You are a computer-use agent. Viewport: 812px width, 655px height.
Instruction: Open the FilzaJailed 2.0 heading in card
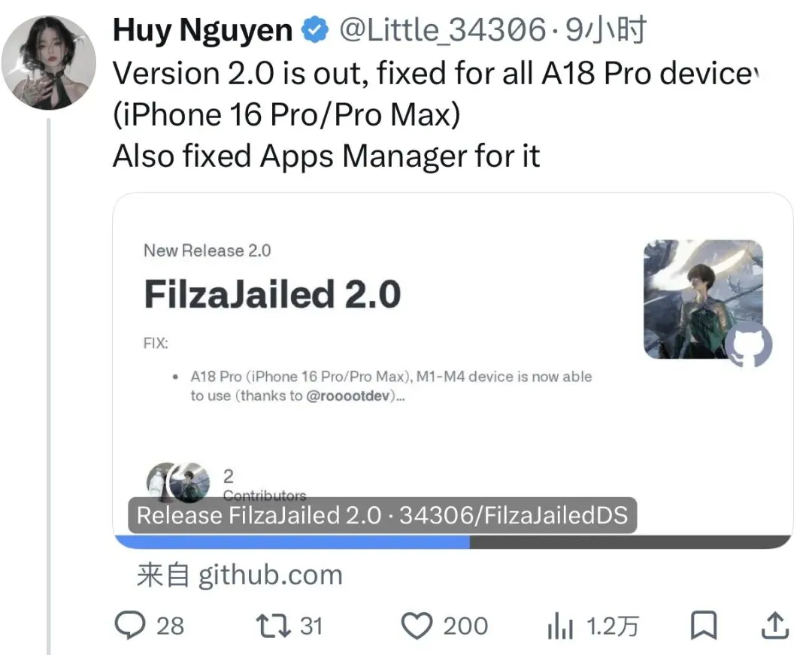click(272, 294)
